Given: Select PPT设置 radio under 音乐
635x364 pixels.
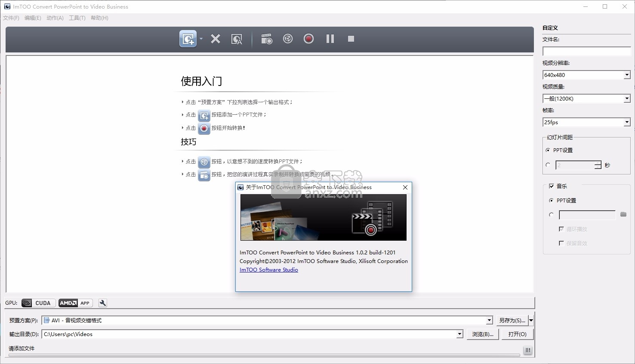Looking at the screenshot, I should coord(552,201).
